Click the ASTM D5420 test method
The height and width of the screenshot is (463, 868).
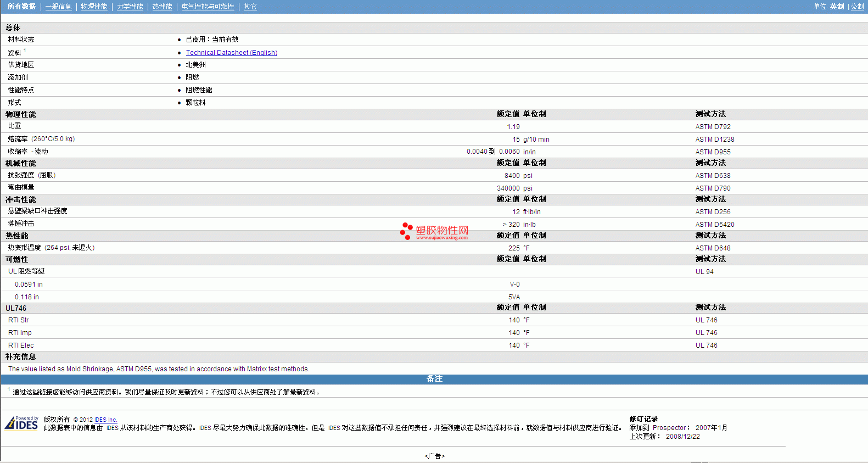715,225
